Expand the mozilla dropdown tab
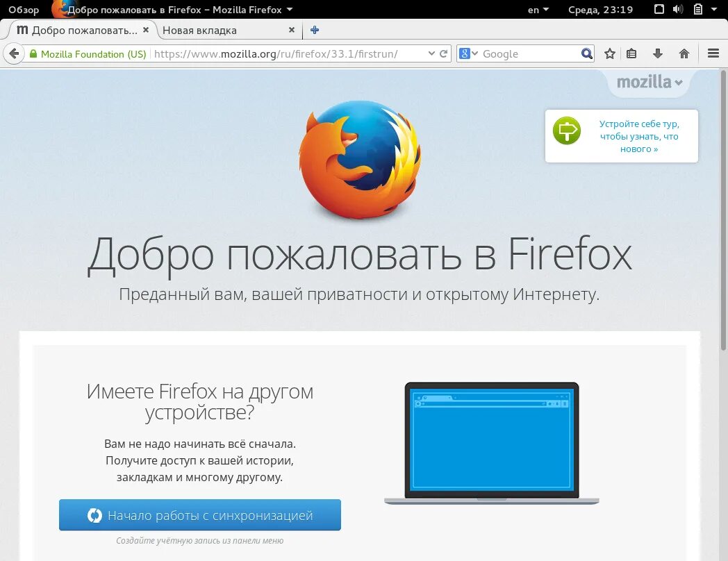The width and height of the screenshot is (728, 561). point(649,82)
